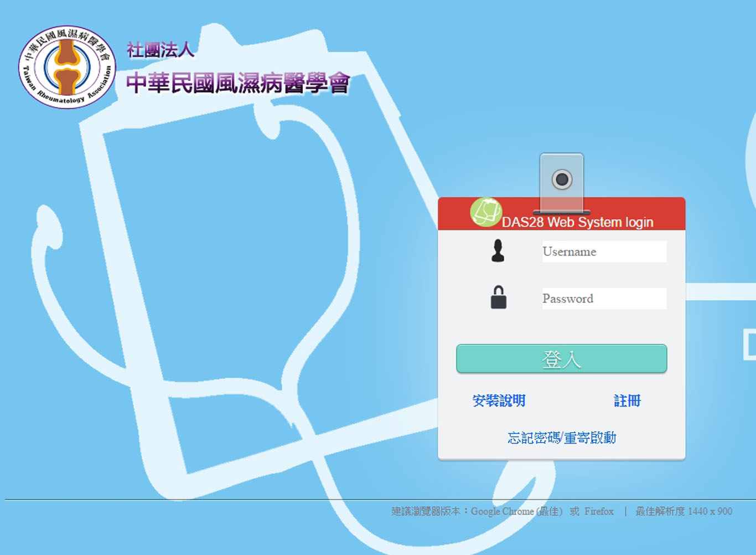This screenshot has width=756, height=555.
Task: Click the 最佳解析度 1440 x 900 text
Action: tap(683, 511)
